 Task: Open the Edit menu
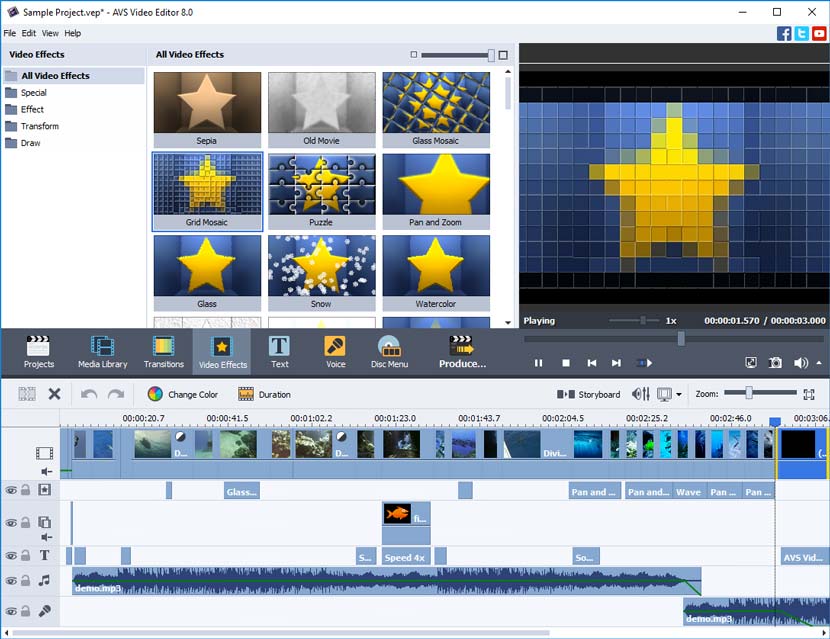[28, 32]
